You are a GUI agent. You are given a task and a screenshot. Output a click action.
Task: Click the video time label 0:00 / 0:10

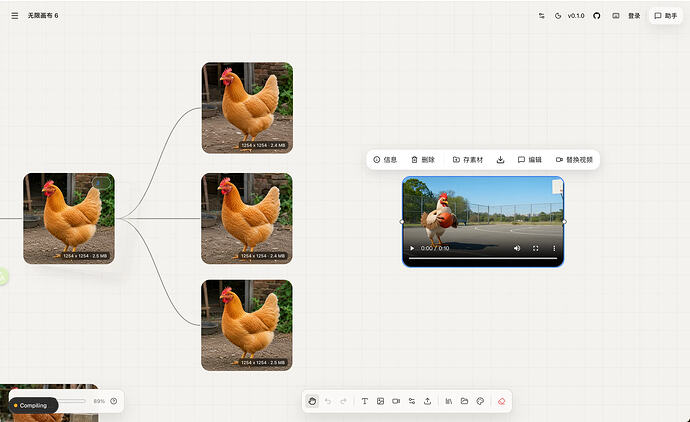pos(435,248)
